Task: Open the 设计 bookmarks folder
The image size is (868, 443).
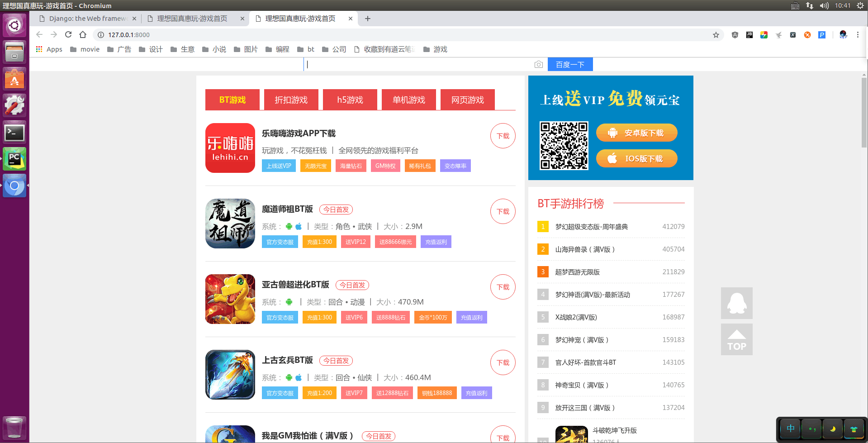Action: [151, 49]
